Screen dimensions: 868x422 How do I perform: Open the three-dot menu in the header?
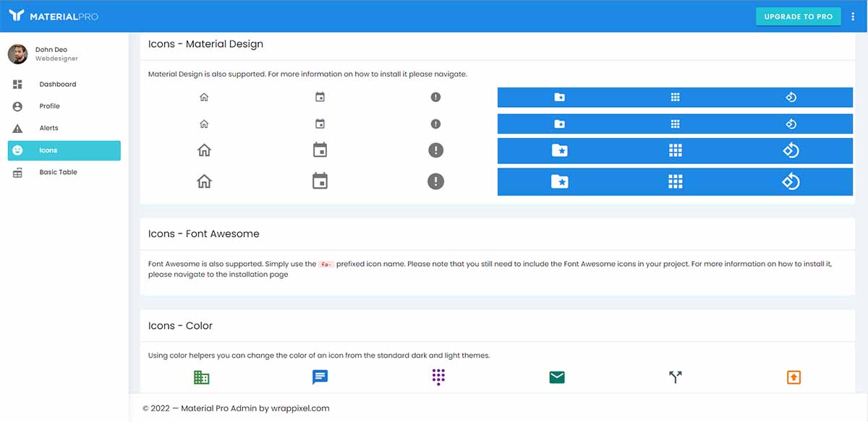[853, 16]
